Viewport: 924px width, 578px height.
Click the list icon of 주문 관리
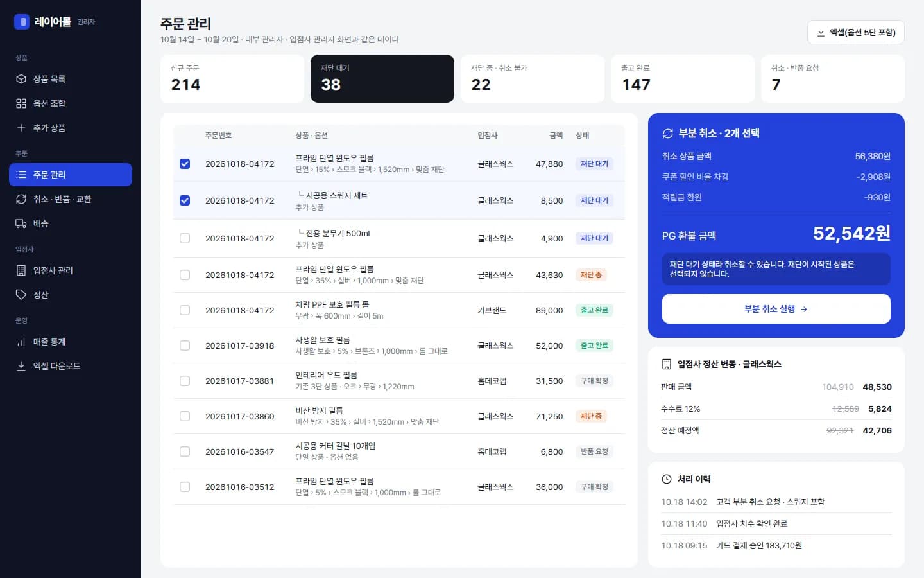21,175
